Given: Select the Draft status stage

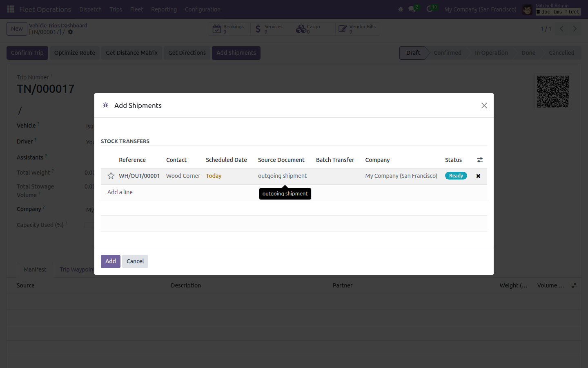Looking at the screenshot, I should pyautogui.click(x=413, y=53).
